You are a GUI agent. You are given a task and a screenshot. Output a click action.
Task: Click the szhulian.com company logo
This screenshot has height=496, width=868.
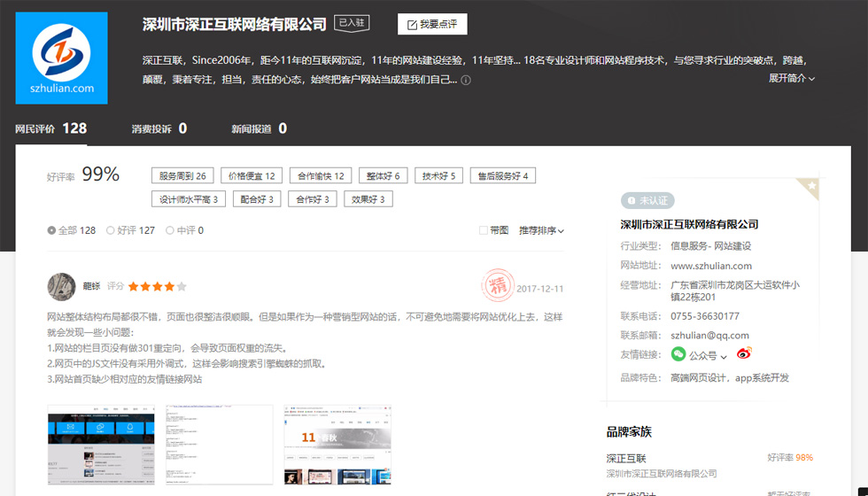pos(61,58)
